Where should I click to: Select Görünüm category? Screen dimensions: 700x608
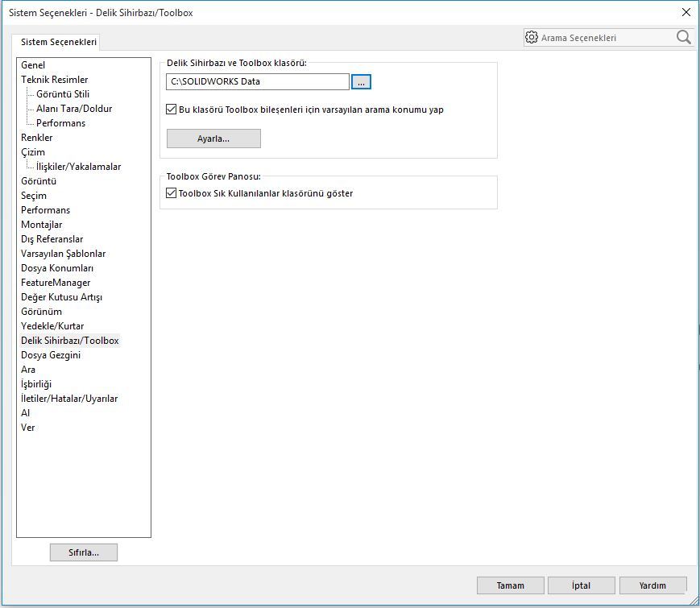click(x=42, y=312)
